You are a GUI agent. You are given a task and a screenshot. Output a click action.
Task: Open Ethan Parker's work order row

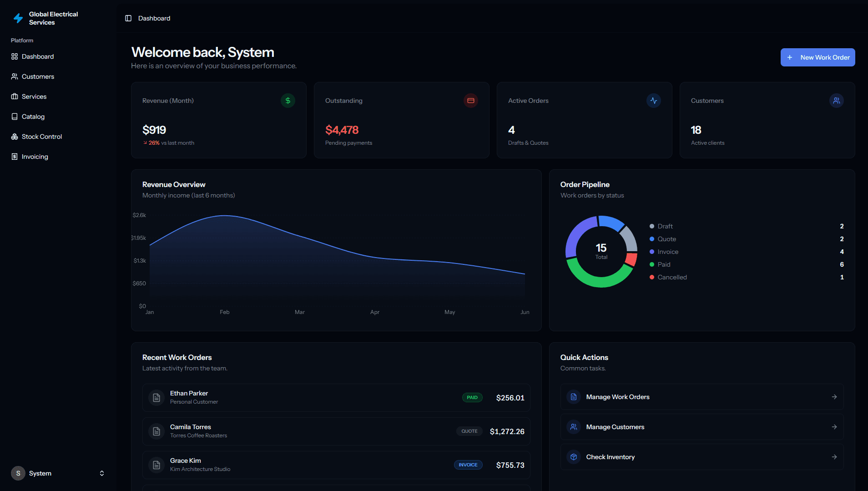[x=336, y=398]
